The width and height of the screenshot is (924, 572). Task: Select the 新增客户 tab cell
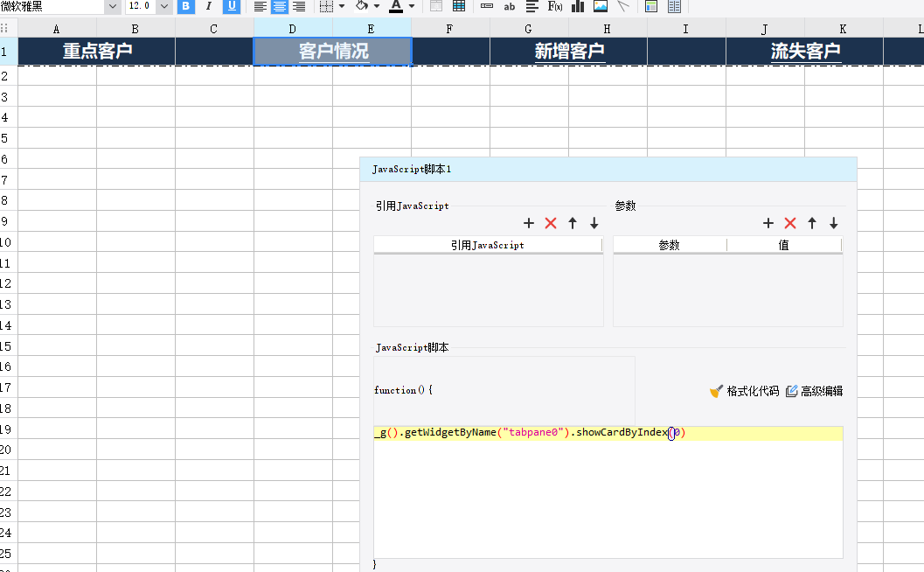[569, 52]
